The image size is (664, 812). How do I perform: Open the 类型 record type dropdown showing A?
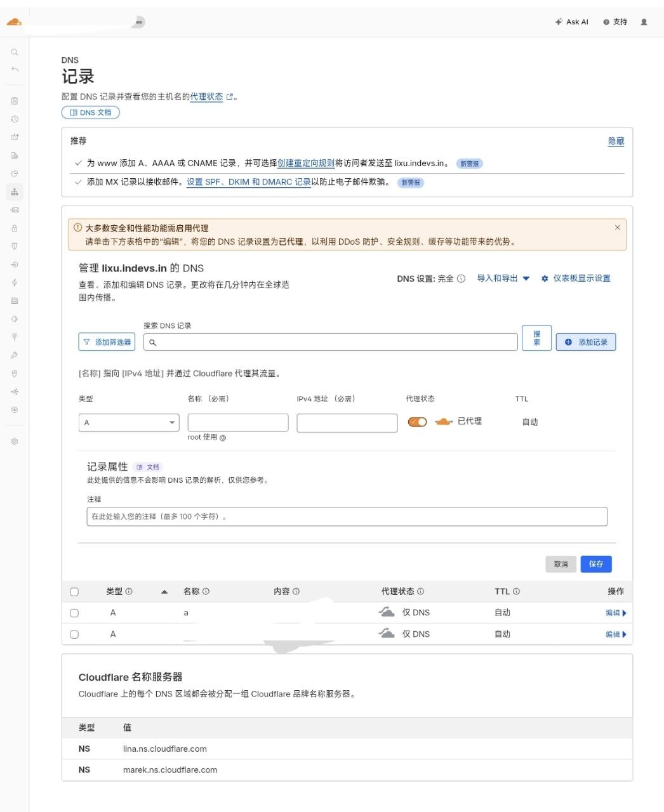[129, 422]
